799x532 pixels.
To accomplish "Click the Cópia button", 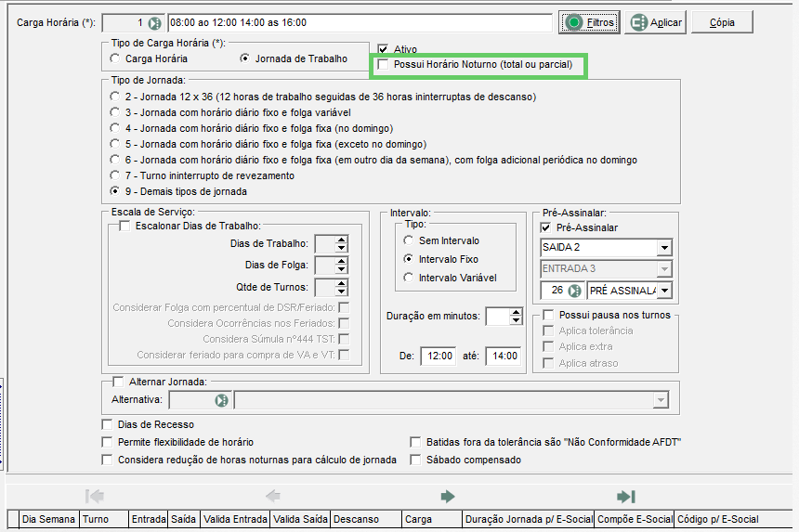I will [x=722, y=22].
